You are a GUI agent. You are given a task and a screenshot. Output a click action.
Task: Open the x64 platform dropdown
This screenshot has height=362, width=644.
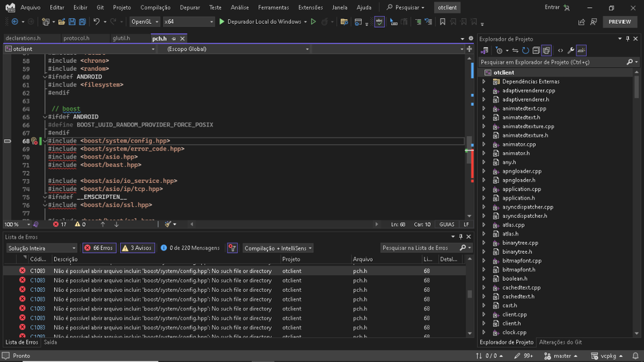click(187, 22)
